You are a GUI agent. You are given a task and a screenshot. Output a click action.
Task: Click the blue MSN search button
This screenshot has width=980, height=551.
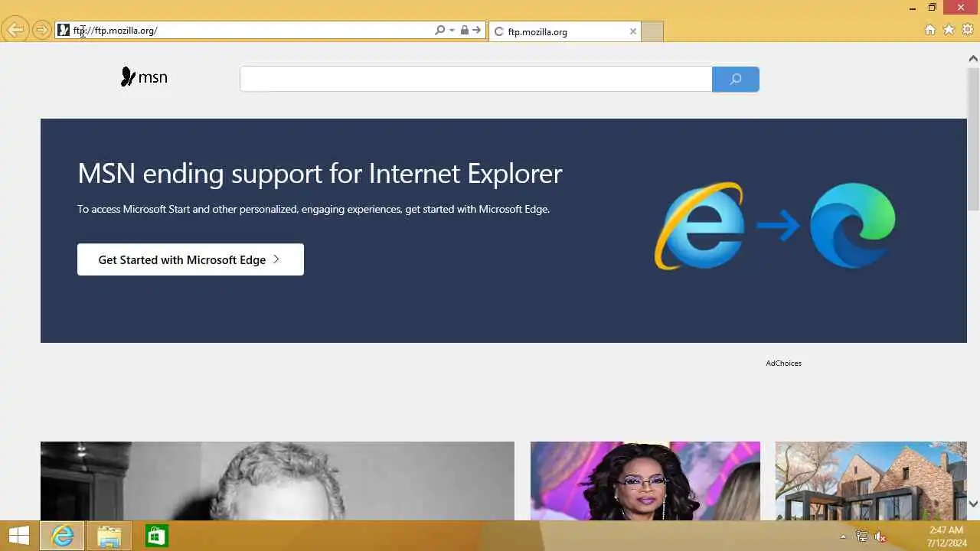[x=735, y=79]
